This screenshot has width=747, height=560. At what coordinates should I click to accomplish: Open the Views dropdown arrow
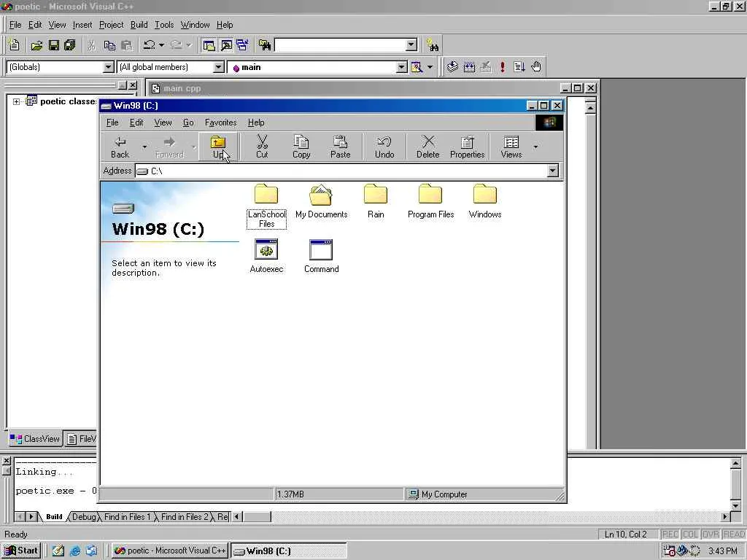[x=535, y=147]
